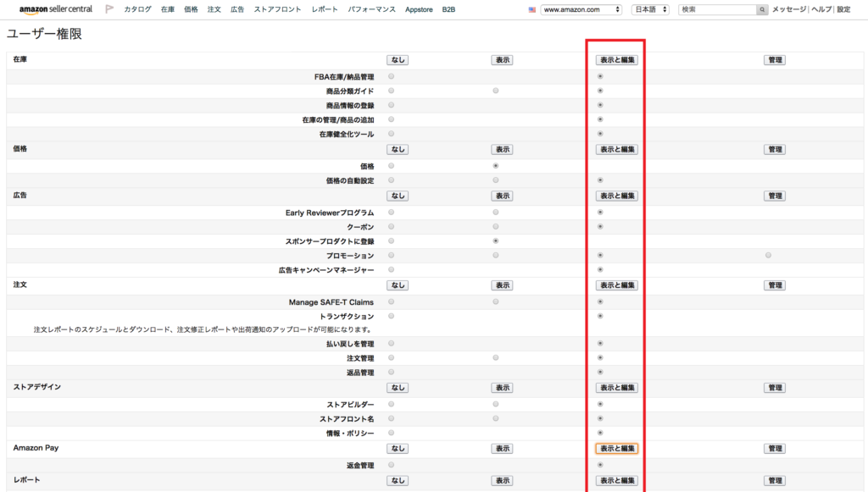Click the US flag marketplace icon
The width and height of the screenshot is (868, 492).
pos(532,9)
